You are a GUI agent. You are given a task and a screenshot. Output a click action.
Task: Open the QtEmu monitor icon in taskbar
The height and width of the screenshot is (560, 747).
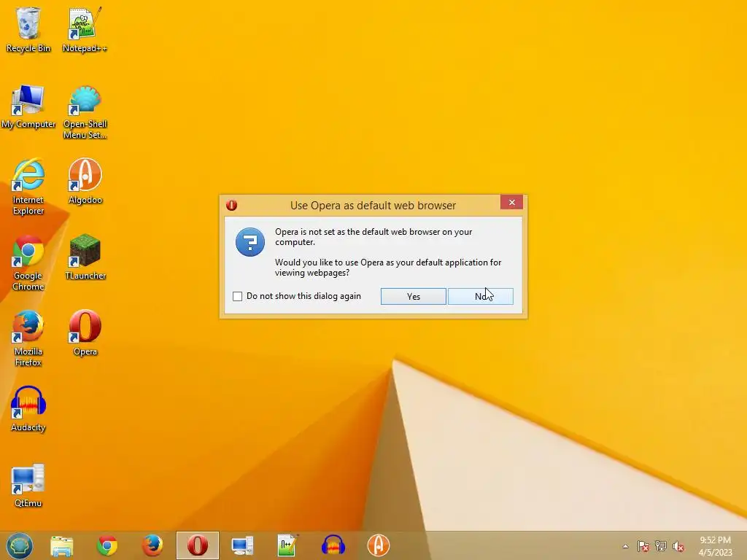click(242, 545)
